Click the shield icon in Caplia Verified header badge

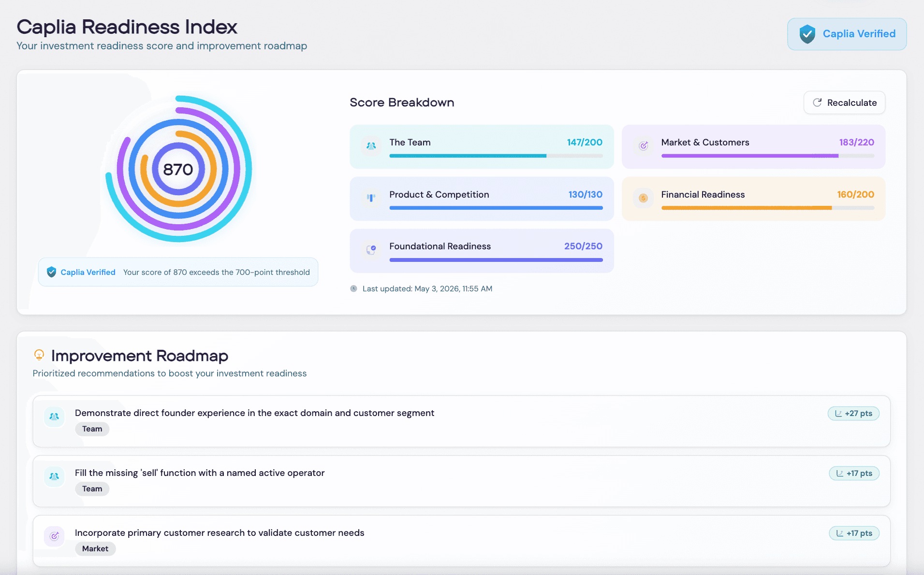(x=807, y=34)
